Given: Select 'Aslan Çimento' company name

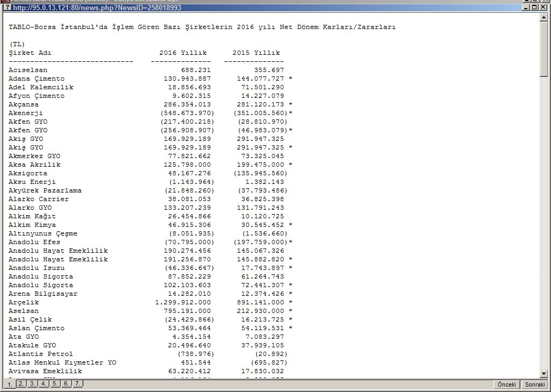Looking at the screenshot, I should click(37, 328).
